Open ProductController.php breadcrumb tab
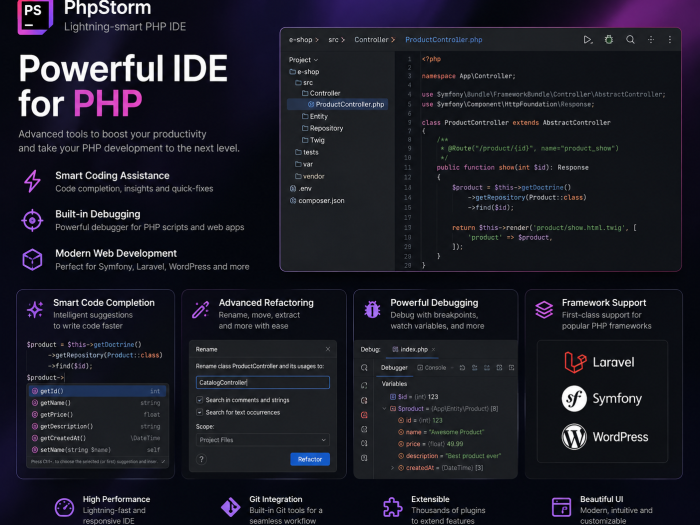 (444, 40)
